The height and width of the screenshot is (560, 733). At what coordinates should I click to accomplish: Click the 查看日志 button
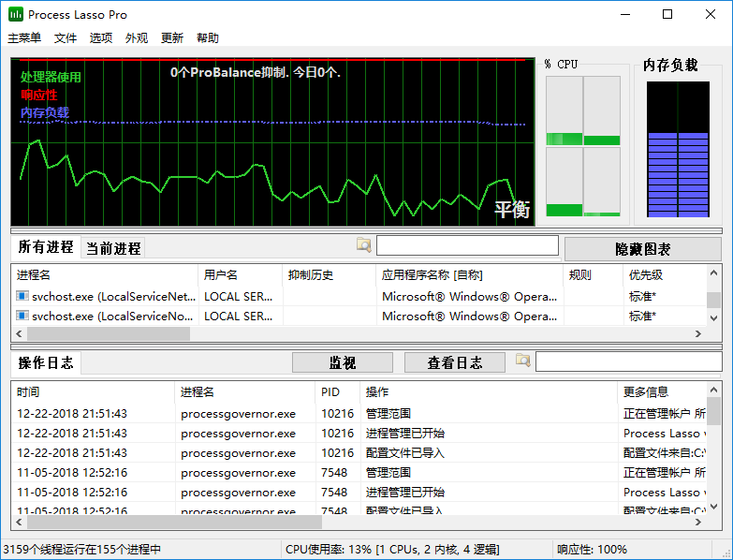point(455,362)
